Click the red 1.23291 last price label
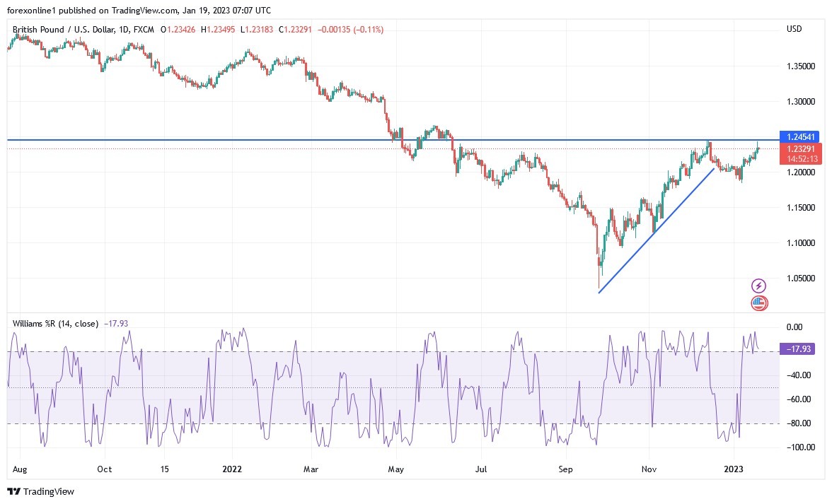Screen dimensions: 832x504 [801, 149]
